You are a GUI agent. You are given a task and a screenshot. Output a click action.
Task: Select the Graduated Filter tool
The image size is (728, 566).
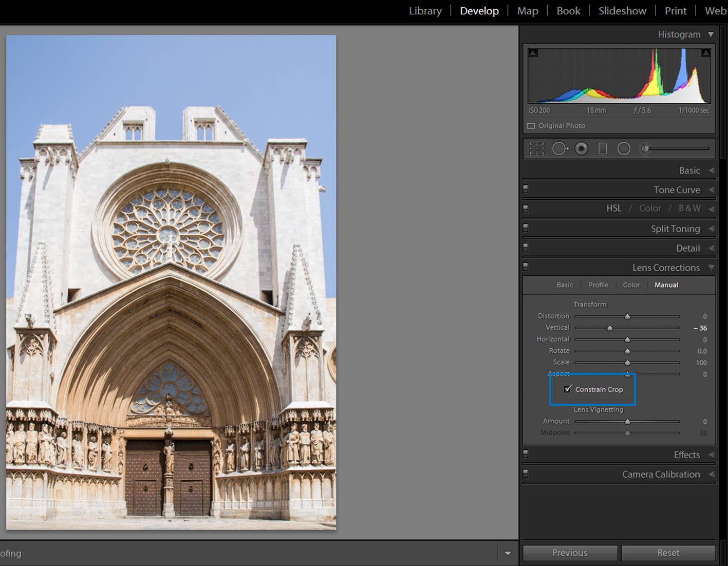tap(603, 148)
